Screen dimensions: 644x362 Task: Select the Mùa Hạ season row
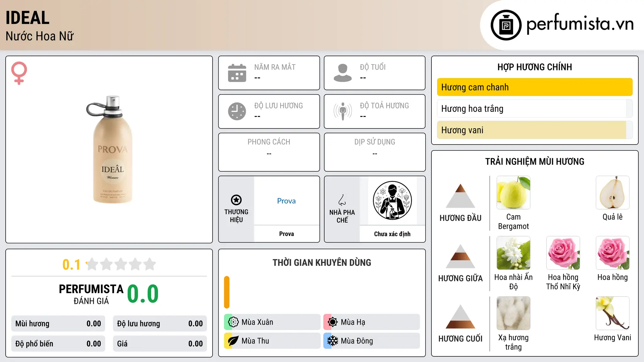click(372, 322)
